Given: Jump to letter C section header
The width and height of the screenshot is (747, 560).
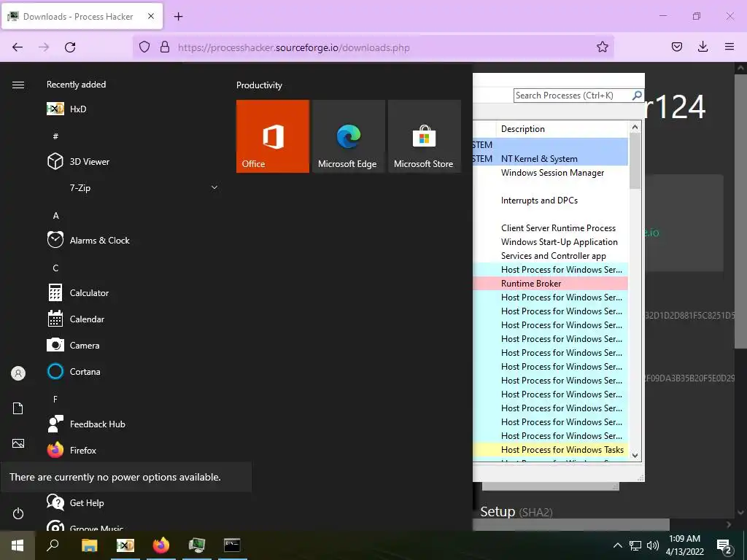Looking at the screenshot, I should tap(55, 268).
